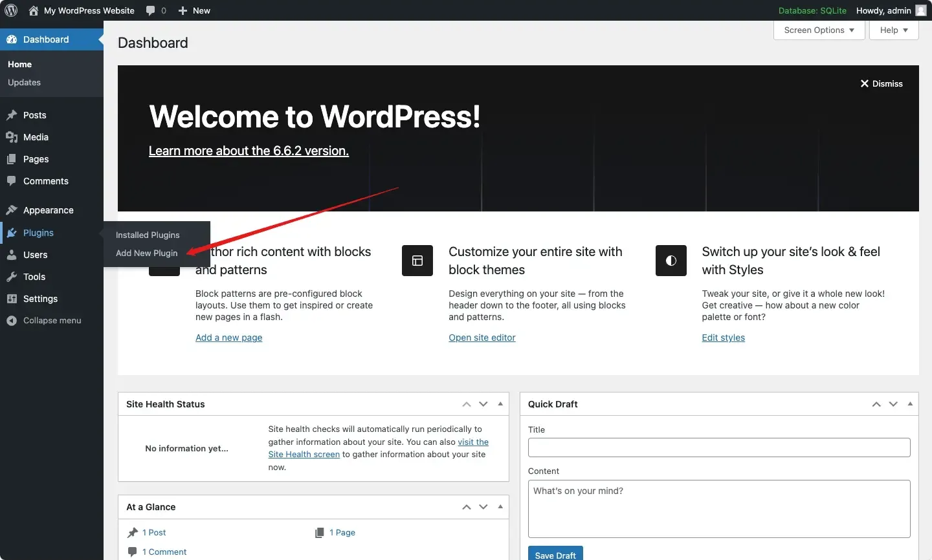Viewport: 932px width, 560px height.
Task: Expand the Help dropdown
Action: point(893,30)
